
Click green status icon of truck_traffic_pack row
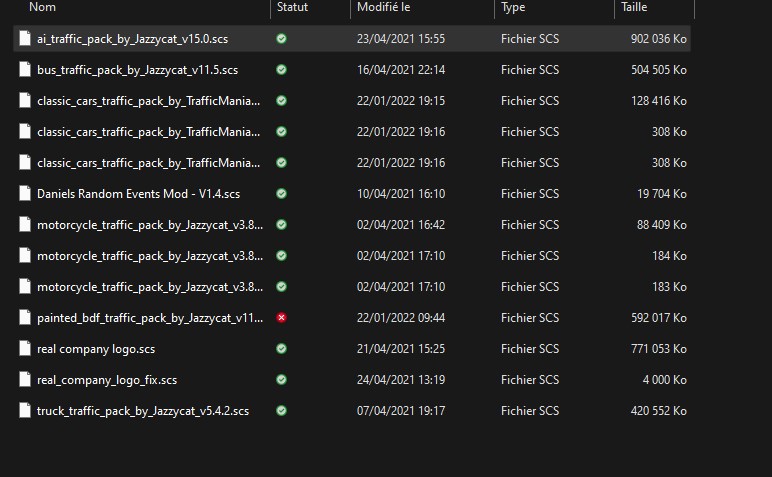tap(281, 411)
